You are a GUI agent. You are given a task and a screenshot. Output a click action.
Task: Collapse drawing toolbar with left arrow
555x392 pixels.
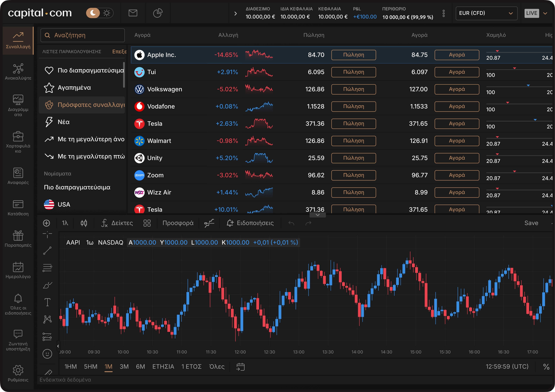pos(58,346)
